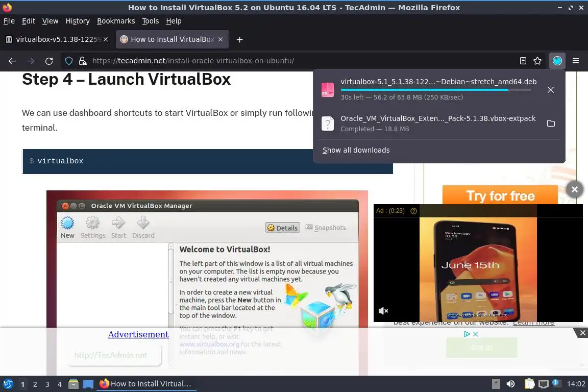Open the file manager from taskbar
This screenshot has width=588, height=392.
pyautogui.click(x=73, y=384)
